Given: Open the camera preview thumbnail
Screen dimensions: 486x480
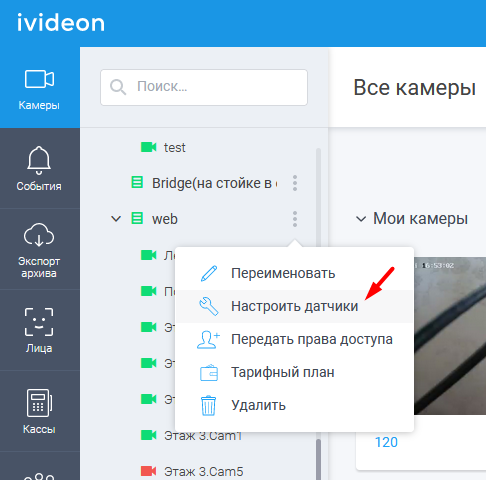Looking at the screenshot, I should point(450,336).
